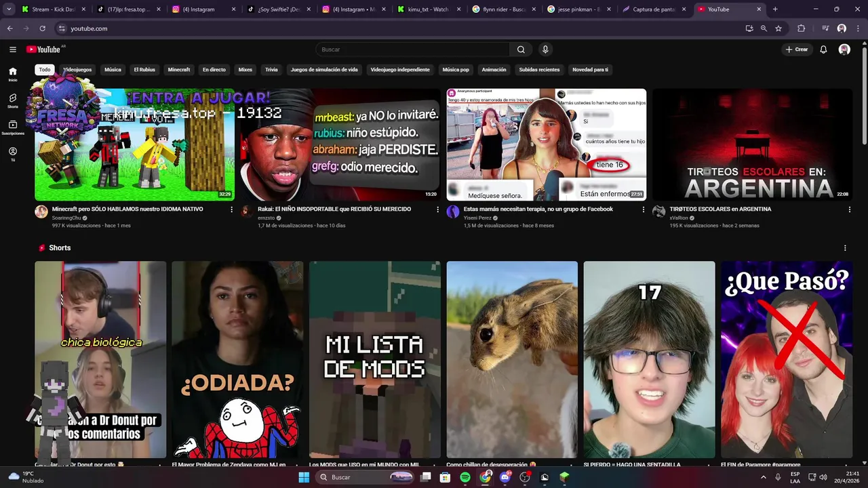This screenshot has height=488, width=868.
Task: Open Microsoft Store from the taskbar
Action: click(445, 477)
